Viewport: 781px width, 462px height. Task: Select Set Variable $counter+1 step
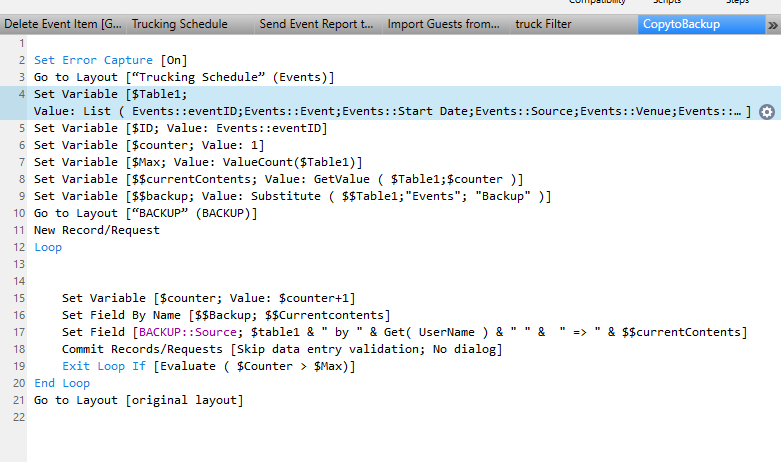pos(208,298)
